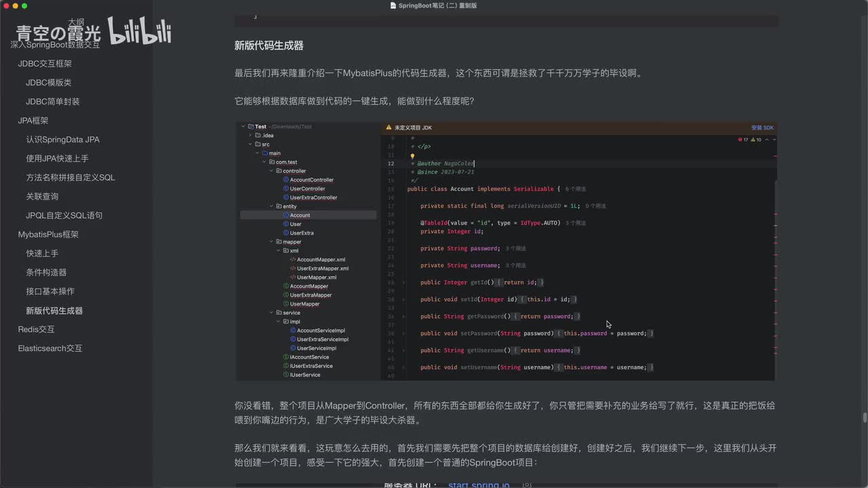Screen dimensions: 868x488
Task: Click the paragraph starting 那么我们就来看看
Action: 505,455
